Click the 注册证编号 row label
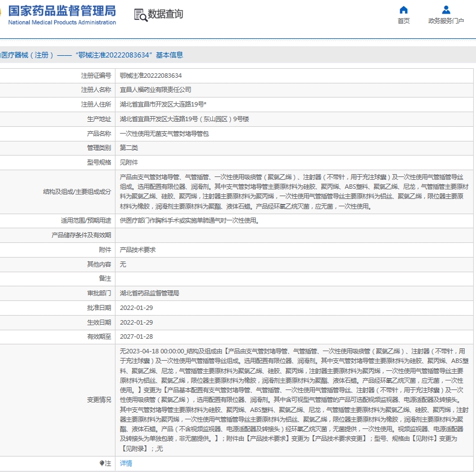 click(96, 76)
